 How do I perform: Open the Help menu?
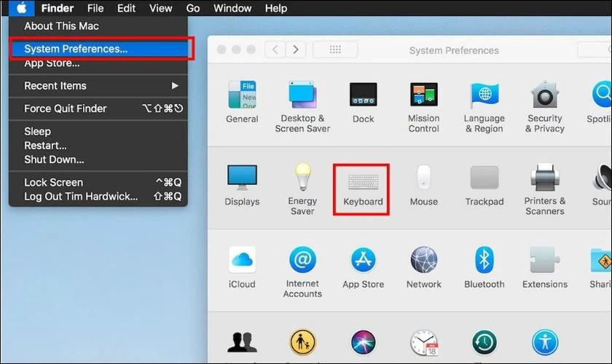(276, 8)
